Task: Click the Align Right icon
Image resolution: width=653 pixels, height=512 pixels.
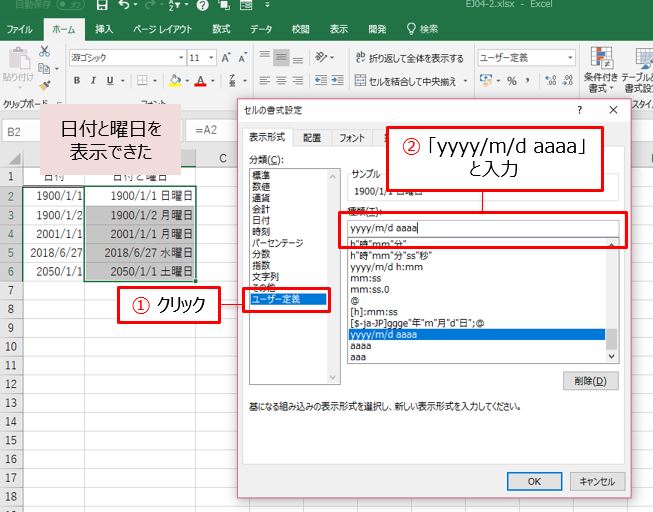Action: (x=297, y=80)
